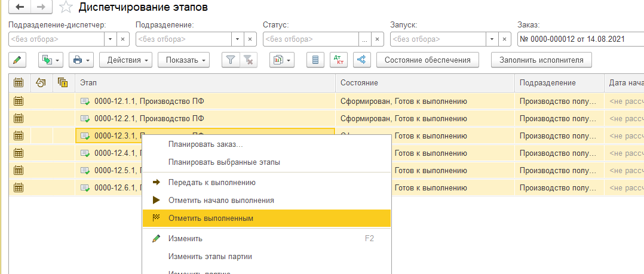This screenshot has height=274, width=644.
Task: Open the reports icon dropdown
Action: 282,60
